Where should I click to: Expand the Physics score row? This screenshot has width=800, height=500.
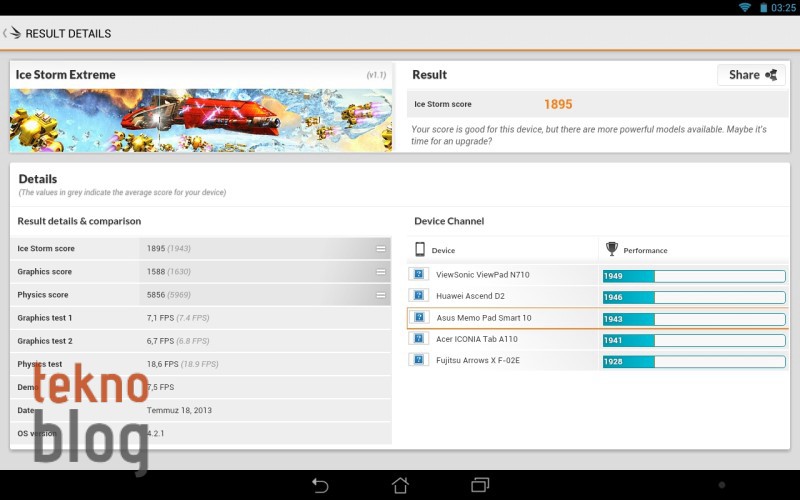381,295
